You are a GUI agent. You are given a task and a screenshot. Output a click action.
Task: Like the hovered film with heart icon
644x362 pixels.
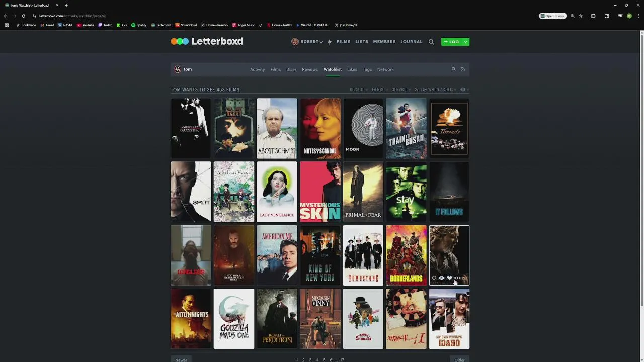tap(449, 278)
